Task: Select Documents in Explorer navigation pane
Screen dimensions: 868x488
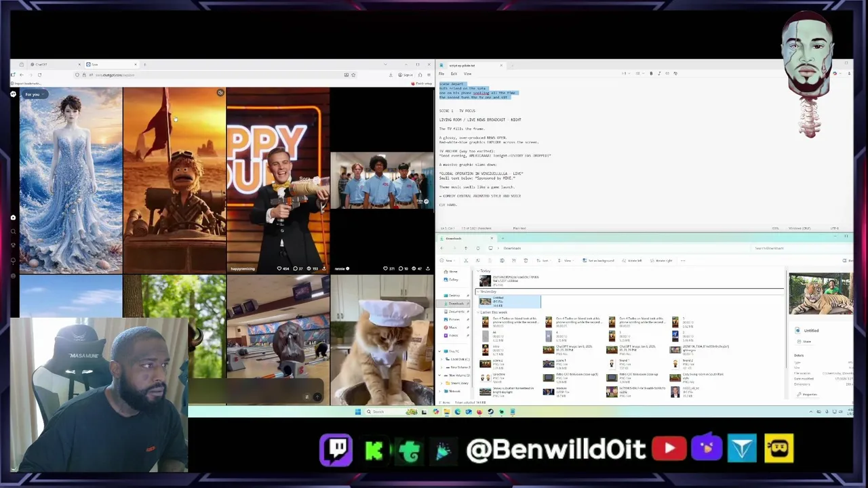Action: click(x=456, y=312)
